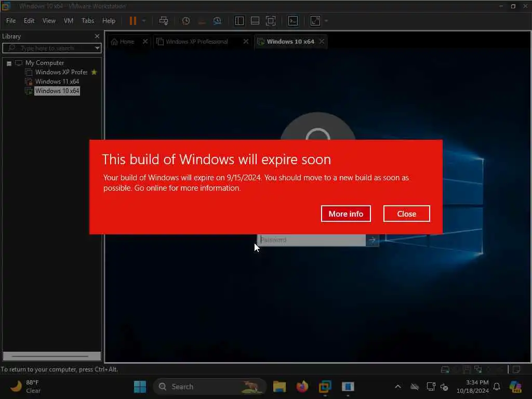Close the Home tab

145,42
